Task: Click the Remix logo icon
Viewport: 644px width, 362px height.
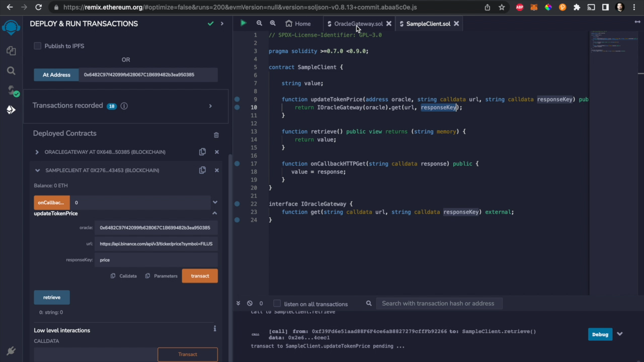Action: click(11, 27)
